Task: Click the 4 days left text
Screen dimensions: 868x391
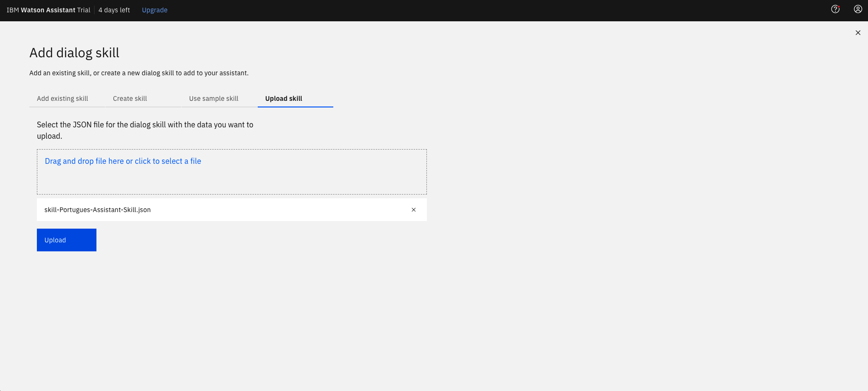Action: (x=114, y=10)
